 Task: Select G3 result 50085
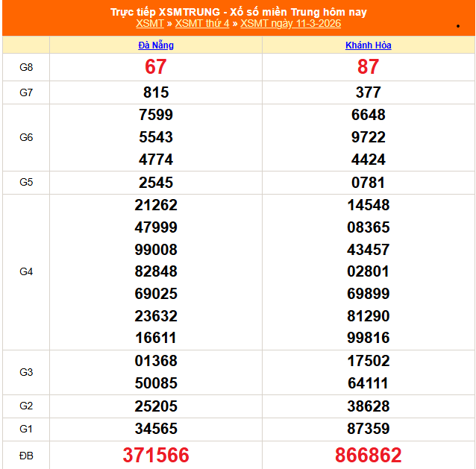coord(156,383)
